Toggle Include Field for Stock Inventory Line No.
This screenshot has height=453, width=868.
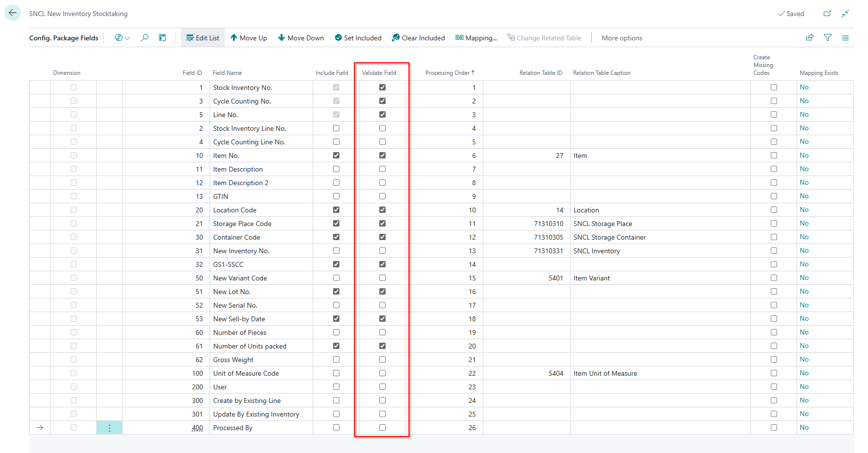(336, 128)
